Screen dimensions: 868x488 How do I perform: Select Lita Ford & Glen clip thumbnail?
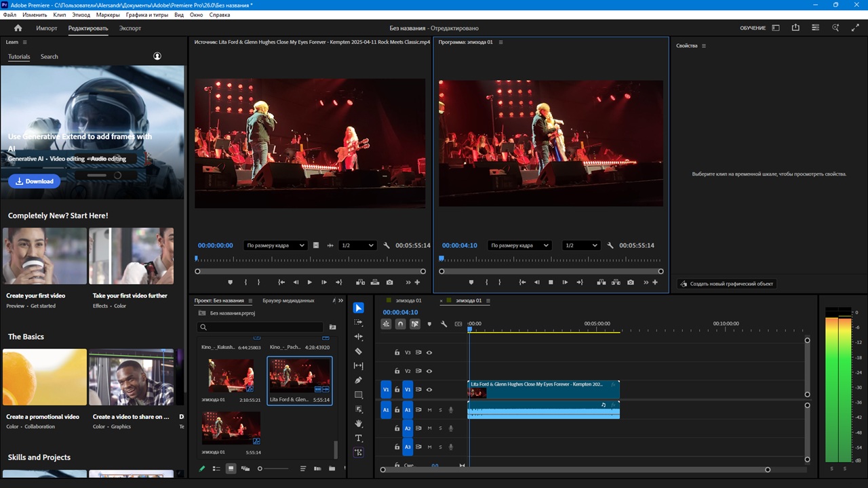coord(300,375)
